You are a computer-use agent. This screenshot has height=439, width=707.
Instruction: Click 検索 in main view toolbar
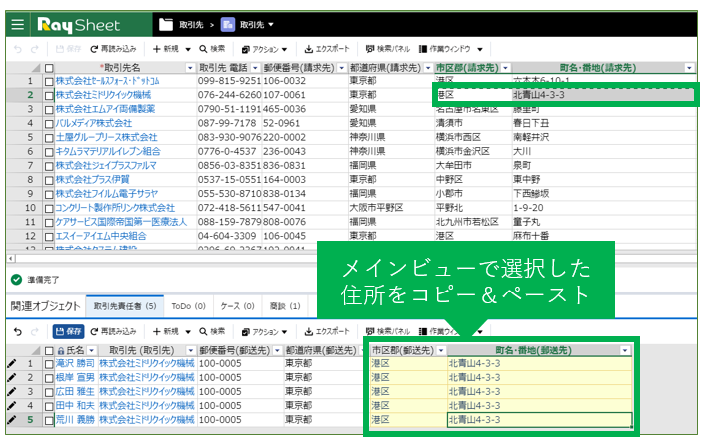212,49
